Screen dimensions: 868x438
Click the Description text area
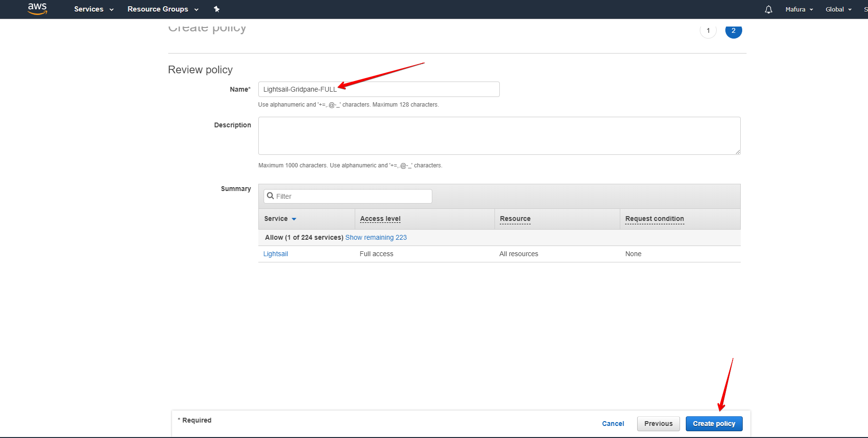pos(499,136)
